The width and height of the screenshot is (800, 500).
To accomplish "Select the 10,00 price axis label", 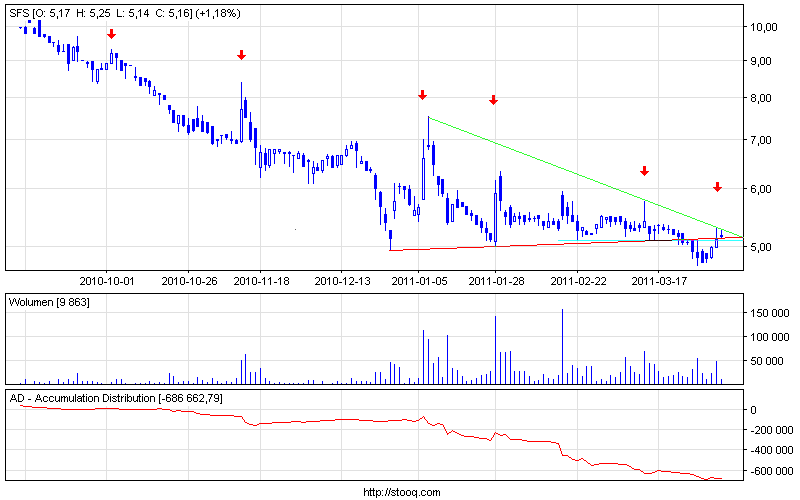I will (x=764, y=27).
